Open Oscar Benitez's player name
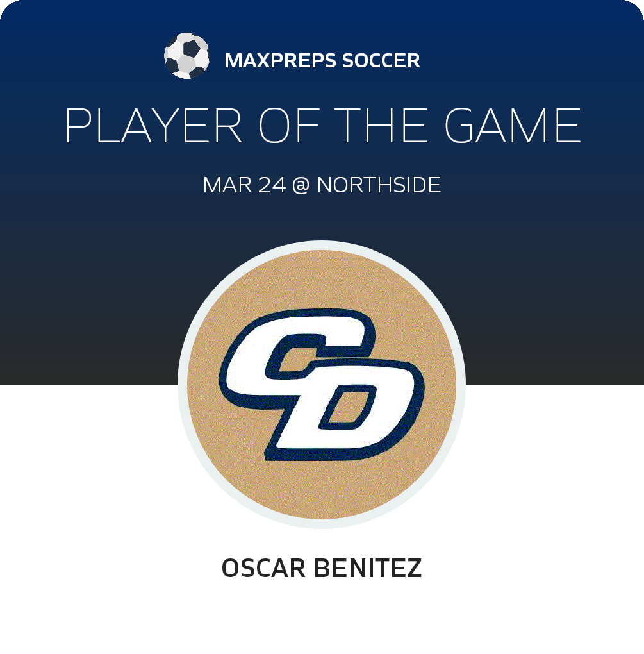 point(322,568)
